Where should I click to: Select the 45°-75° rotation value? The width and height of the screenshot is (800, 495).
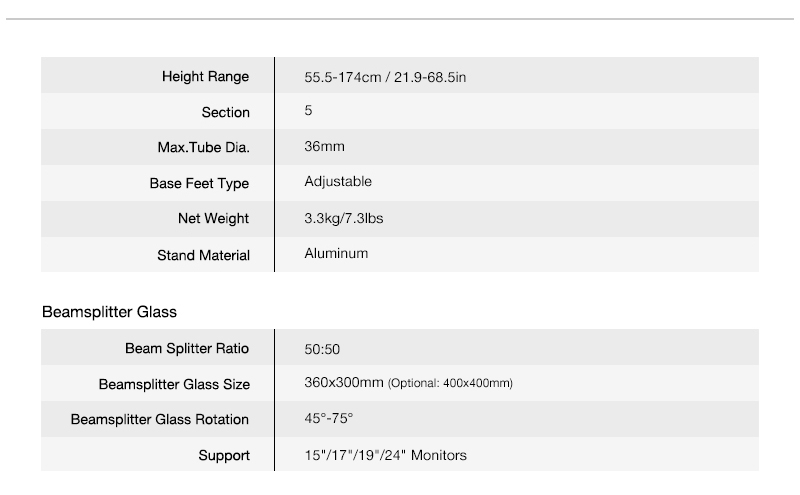[328, 419]
